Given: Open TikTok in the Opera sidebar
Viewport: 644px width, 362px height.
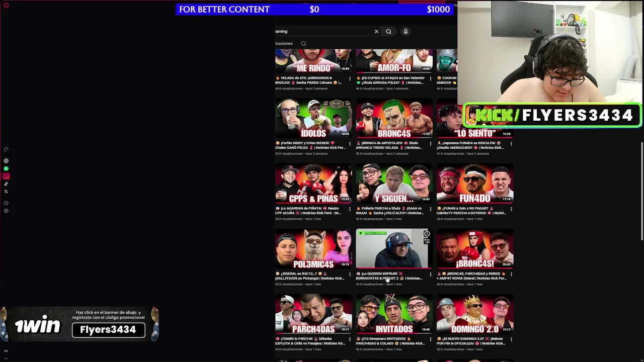Looking at the screenshot, I should [6, 184].
